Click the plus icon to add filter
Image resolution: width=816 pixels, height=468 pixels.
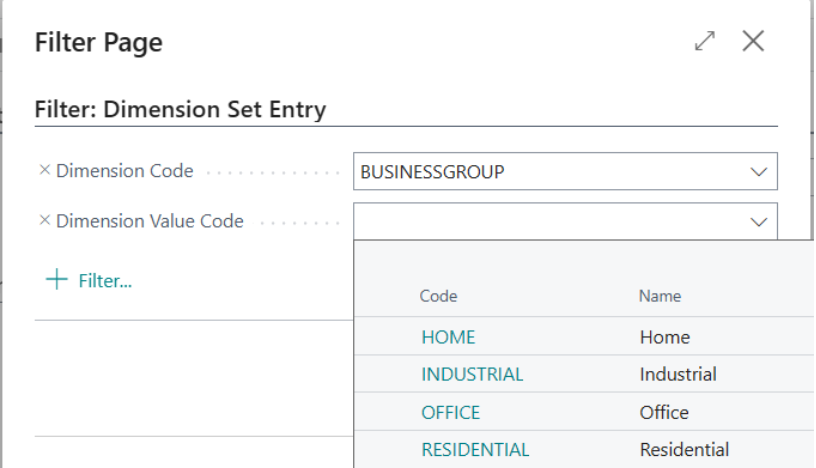56,280
